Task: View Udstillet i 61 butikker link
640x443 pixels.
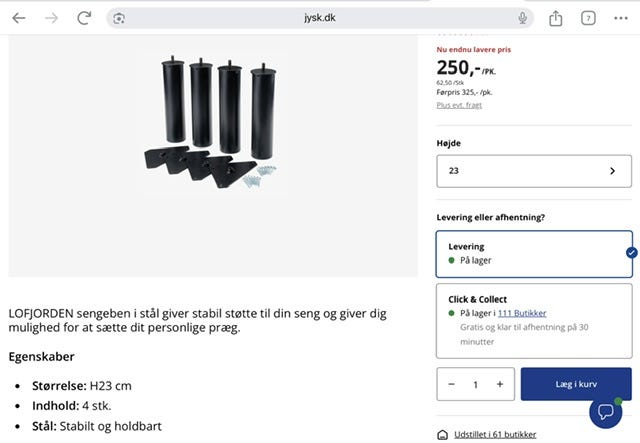Action: click(x=495, y=434)
